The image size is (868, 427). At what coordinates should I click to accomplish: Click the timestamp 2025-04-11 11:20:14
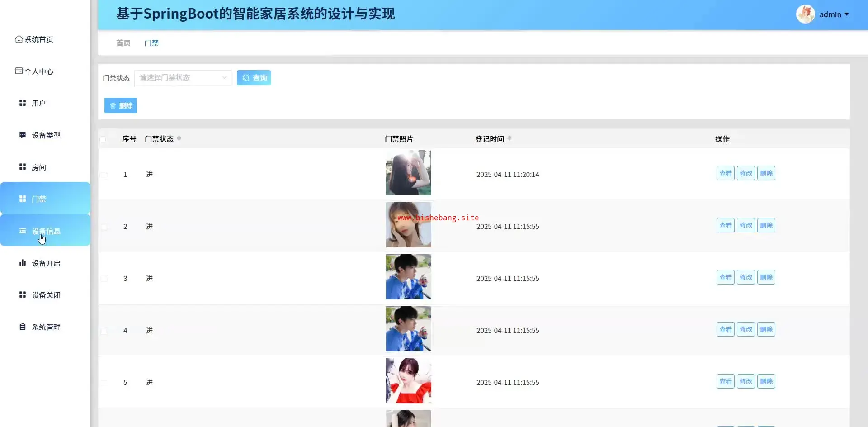(508, 175)
